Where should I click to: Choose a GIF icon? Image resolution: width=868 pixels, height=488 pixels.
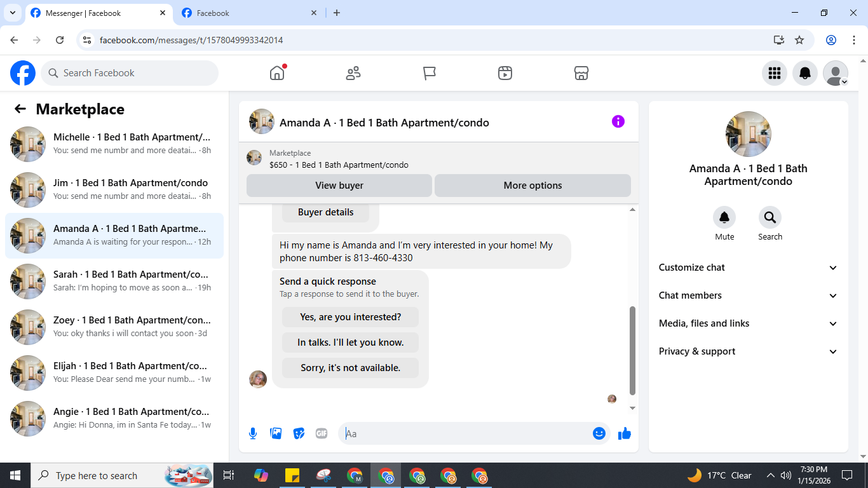pyautogui.click(x=322, y=433)
